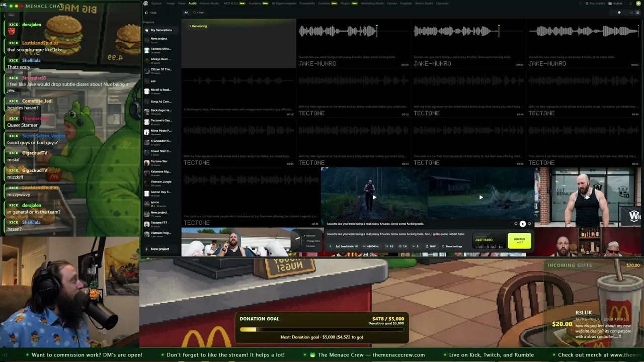Click the app logo icon in the top navigation bar

coord(145,4)
